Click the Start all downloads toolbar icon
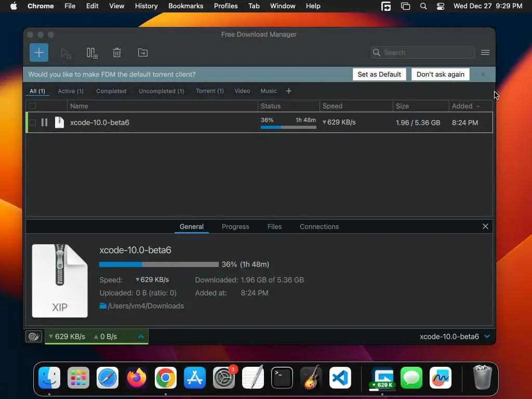Screen dimensions: 532x399 point(66,53)
